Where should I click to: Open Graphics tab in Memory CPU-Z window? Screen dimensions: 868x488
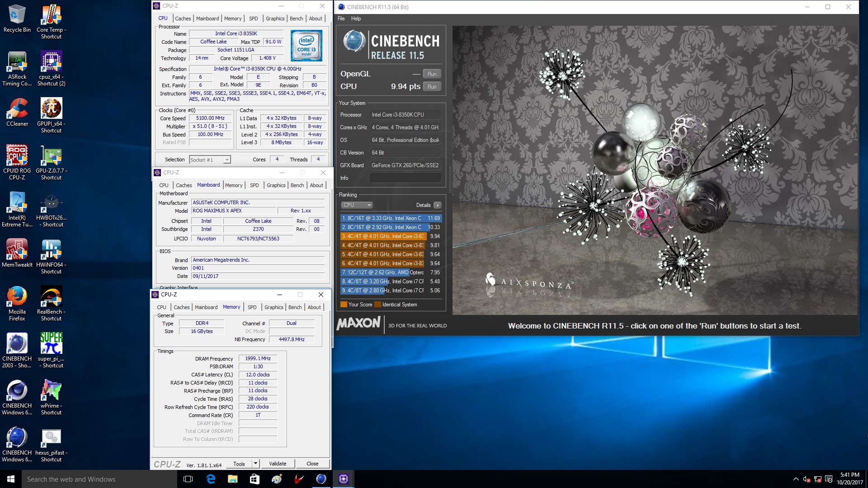click(274, 307)
